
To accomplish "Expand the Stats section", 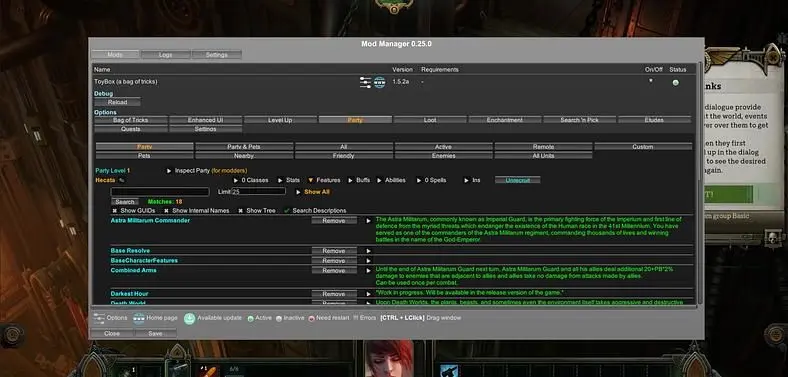I will pos(280,180).
